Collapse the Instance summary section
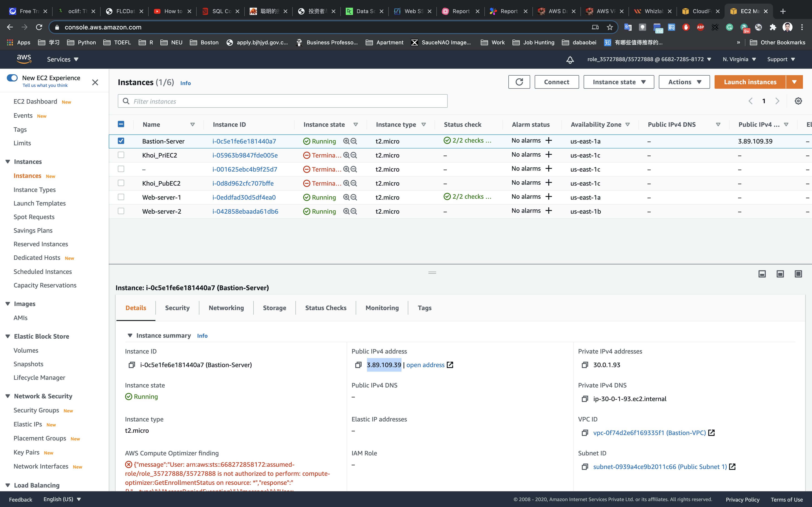This screenshot has height=507, width=812. coord(130,336)
